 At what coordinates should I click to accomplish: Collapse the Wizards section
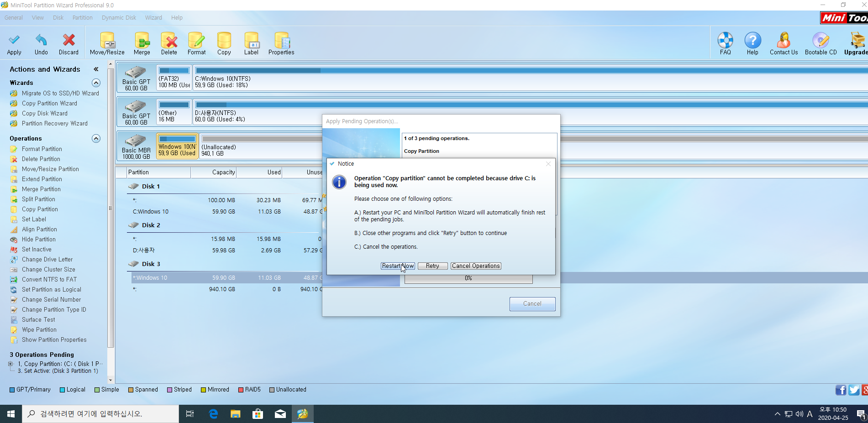pos(96,83)
